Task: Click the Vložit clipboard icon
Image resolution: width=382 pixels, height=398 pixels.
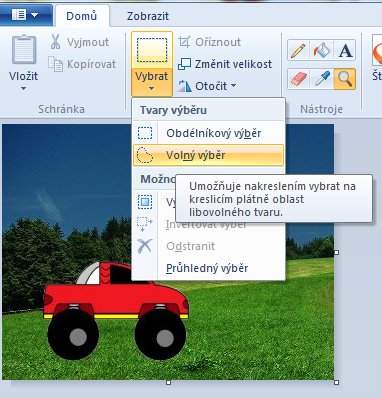Action: coord(24,49)
